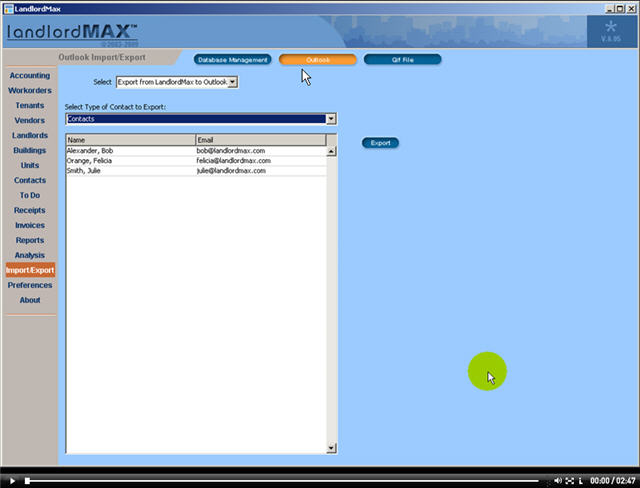Click the asterisk version logo at top right

click(611, 31)
